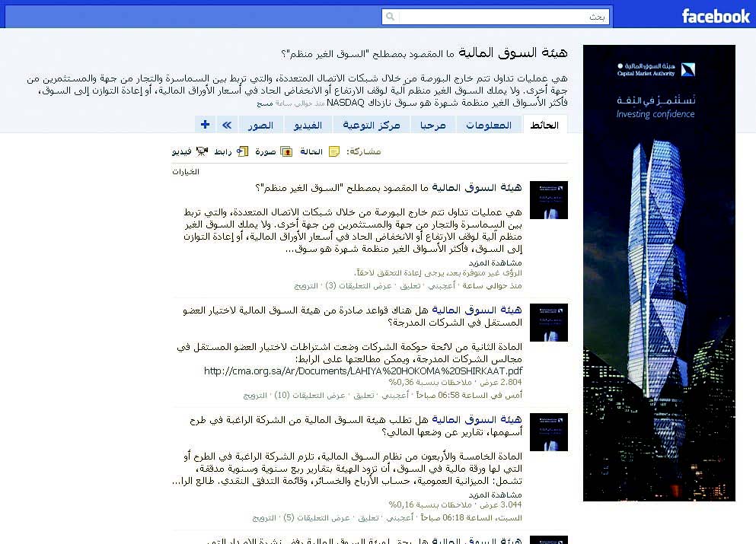The width and height of the screenshot is (756, 544).
Task: Switch to the الصور tab
Action: coord(260,124)
